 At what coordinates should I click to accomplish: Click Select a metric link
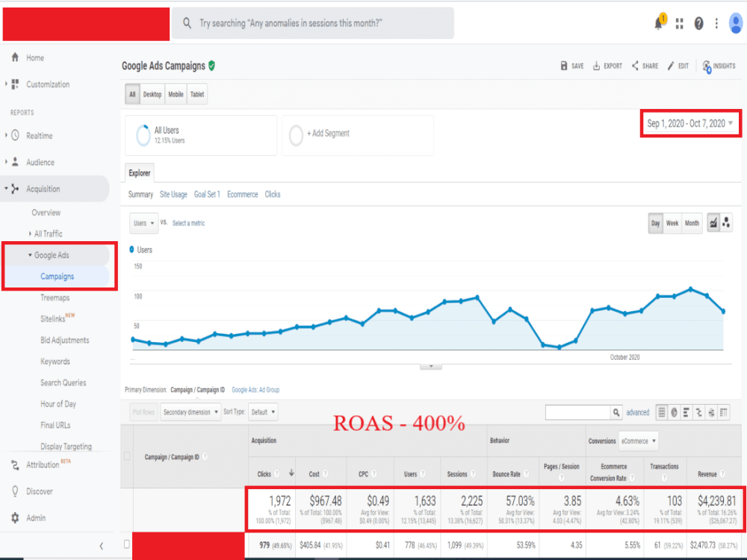tap(189, 223)
